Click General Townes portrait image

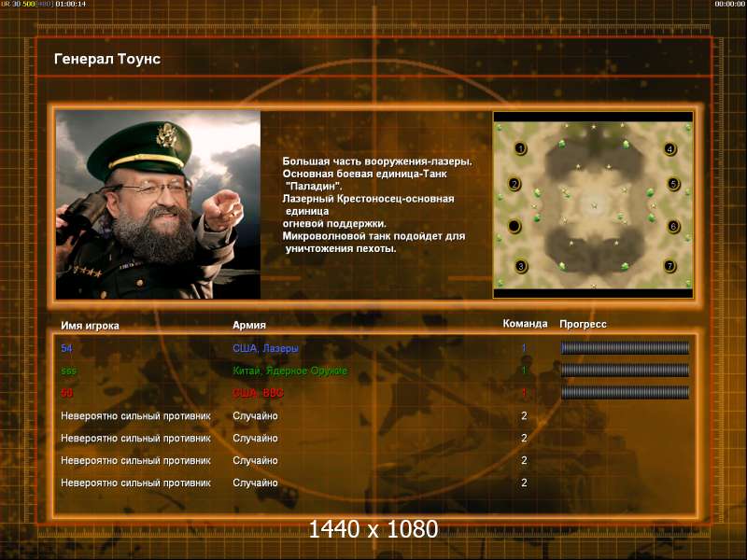coord(158,204)
